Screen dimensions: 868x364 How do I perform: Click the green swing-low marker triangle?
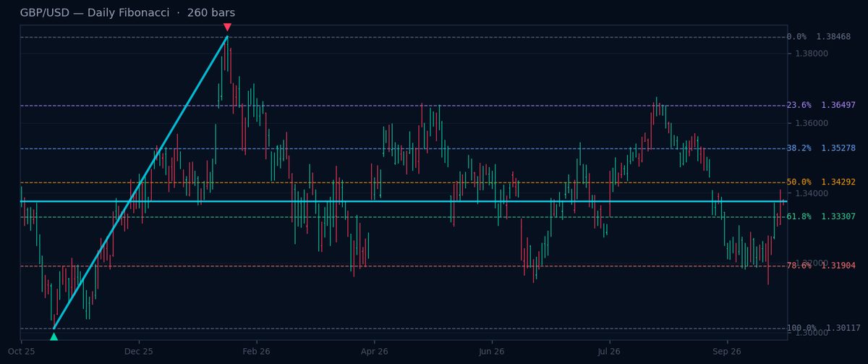54,337
